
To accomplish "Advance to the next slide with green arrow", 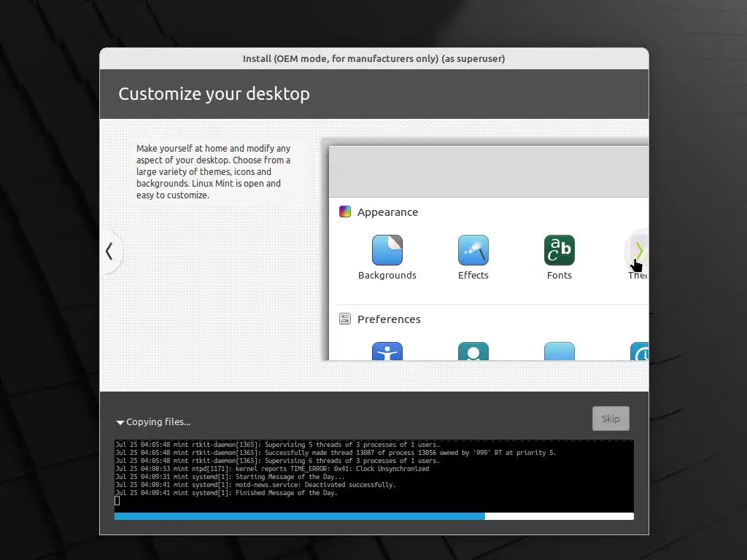I will (638, 251).
